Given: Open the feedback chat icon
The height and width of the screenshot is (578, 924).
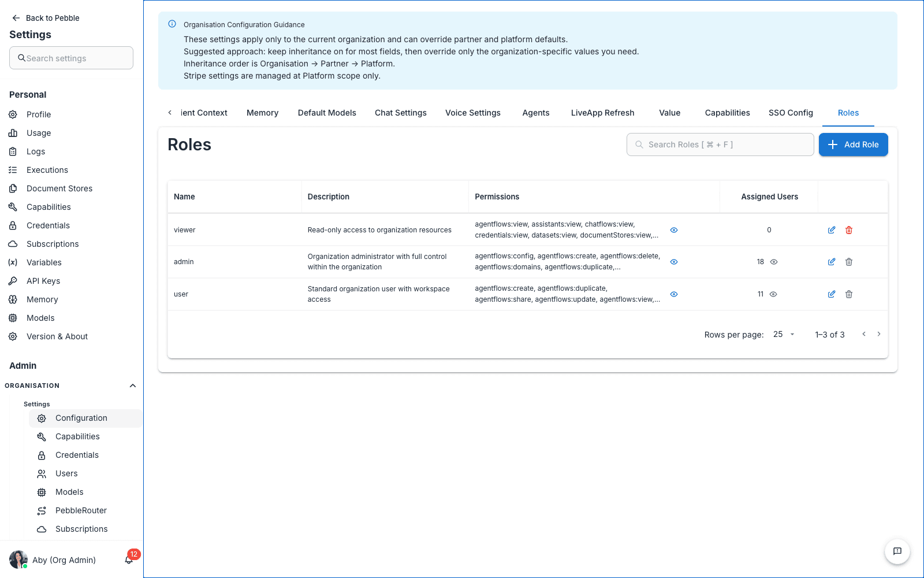Looking at the screenshot, I should [897, 551].
